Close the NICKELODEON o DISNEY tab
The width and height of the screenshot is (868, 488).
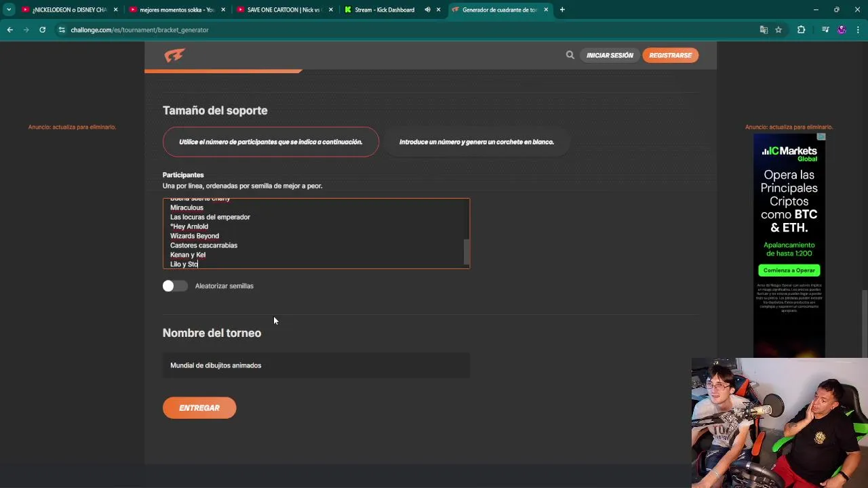click(116, 9)
